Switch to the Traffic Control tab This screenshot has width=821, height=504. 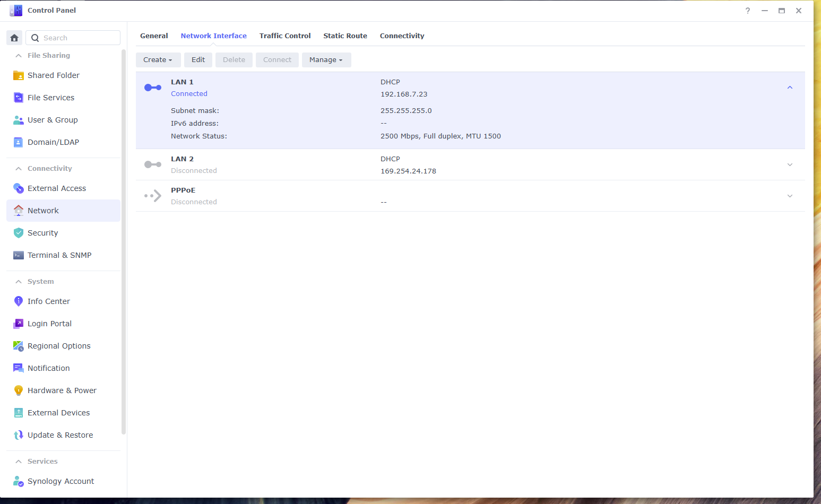[x=285, y=36]
